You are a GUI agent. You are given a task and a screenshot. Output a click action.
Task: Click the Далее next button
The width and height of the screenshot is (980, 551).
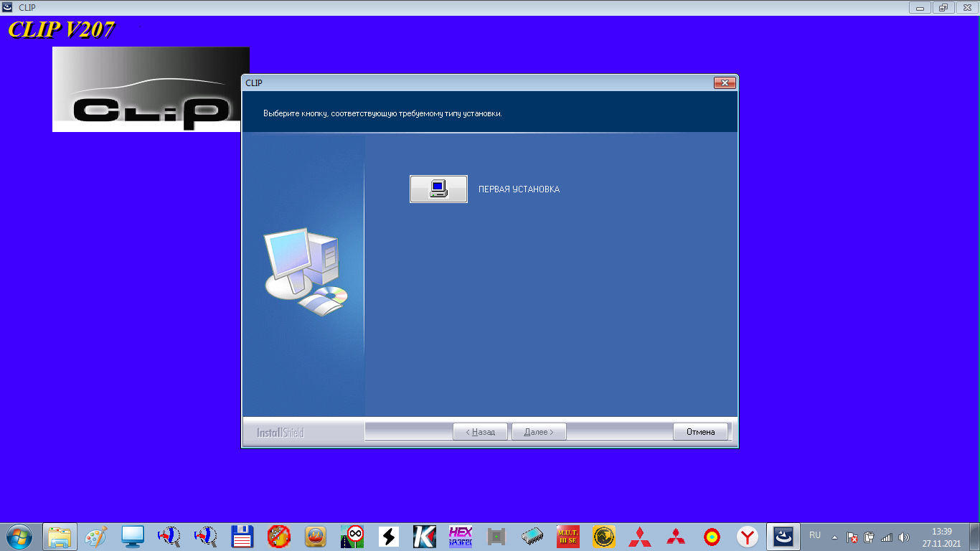tap(539, 432)
